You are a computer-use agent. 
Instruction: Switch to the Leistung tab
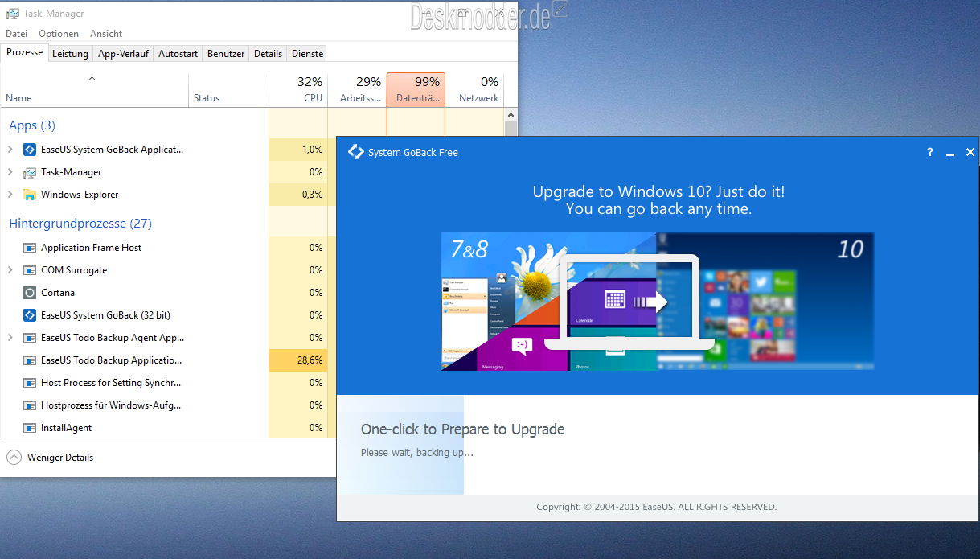pyautogui.click(x=71, y=54)
